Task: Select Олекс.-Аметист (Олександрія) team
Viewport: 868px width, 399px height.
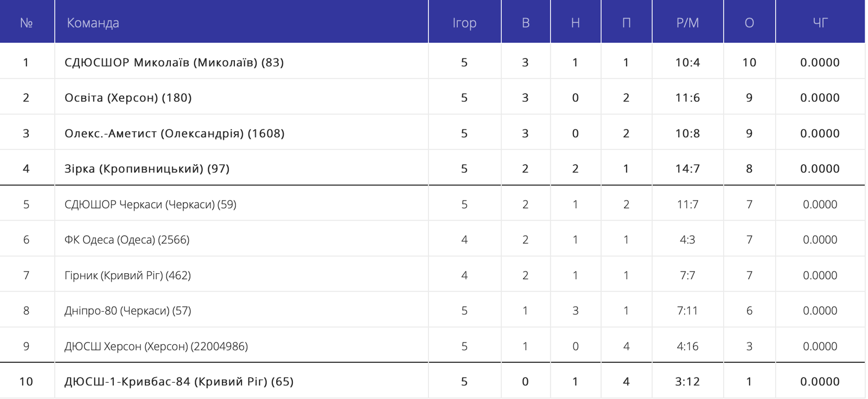Action: (x=174, y=133)
